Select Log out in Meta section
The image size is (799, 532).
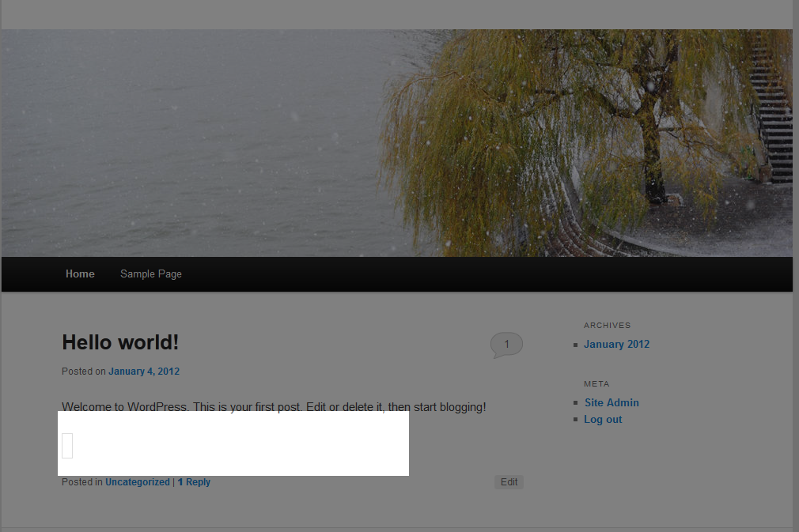click(x=603, y=420)
